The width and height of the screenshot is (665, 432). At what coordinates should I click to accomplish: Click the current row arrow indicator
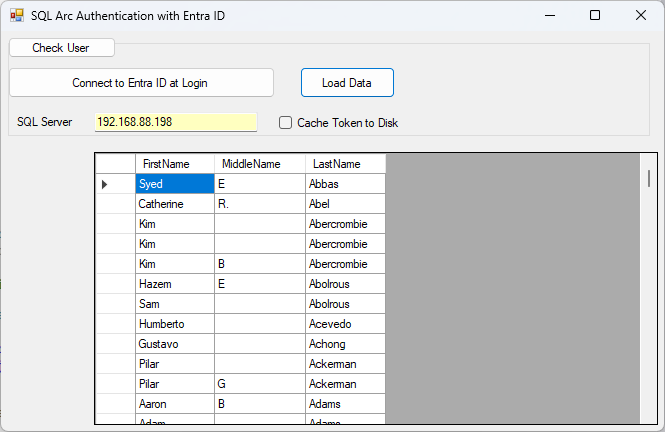105,184
